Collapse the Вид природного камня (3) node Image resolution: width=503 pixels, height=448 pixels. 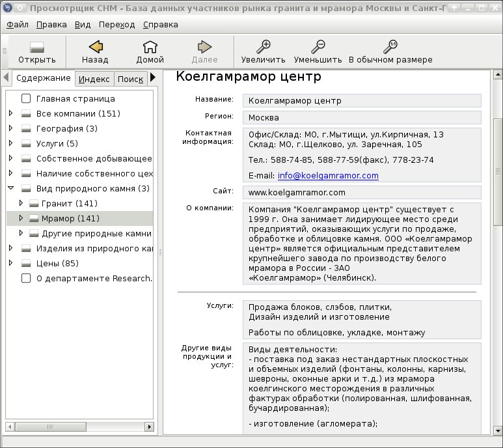coord(10,188)
